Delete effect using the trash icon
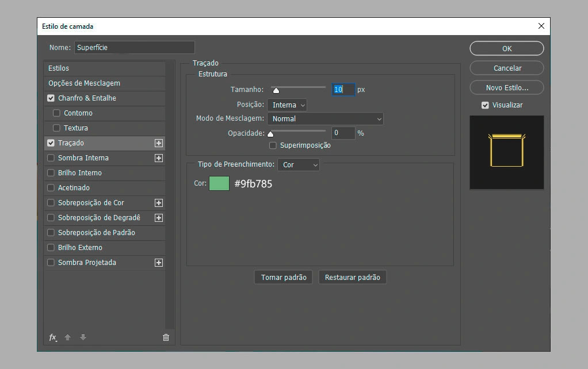 [166, 337]
